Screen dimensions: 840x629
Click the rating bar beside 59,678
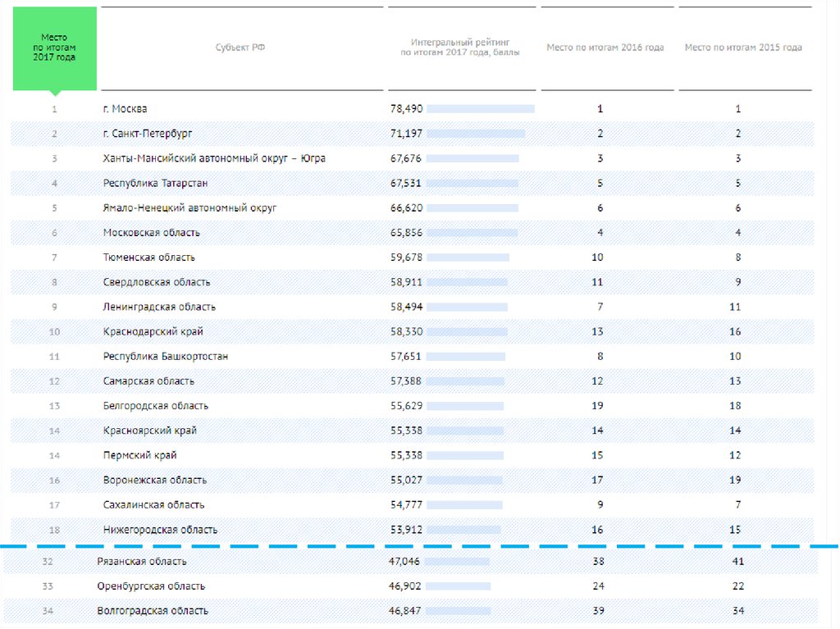pos(468,258)
